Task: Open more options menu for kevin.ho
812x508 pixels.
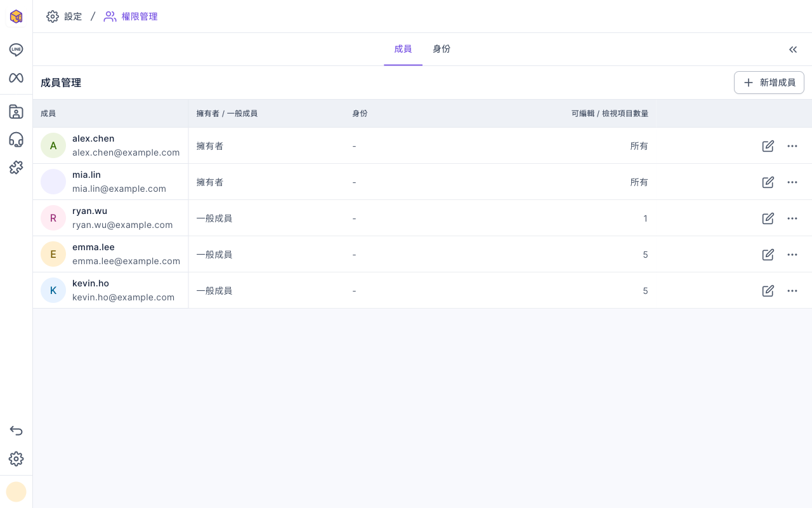Action: click(x=792, y=291)
